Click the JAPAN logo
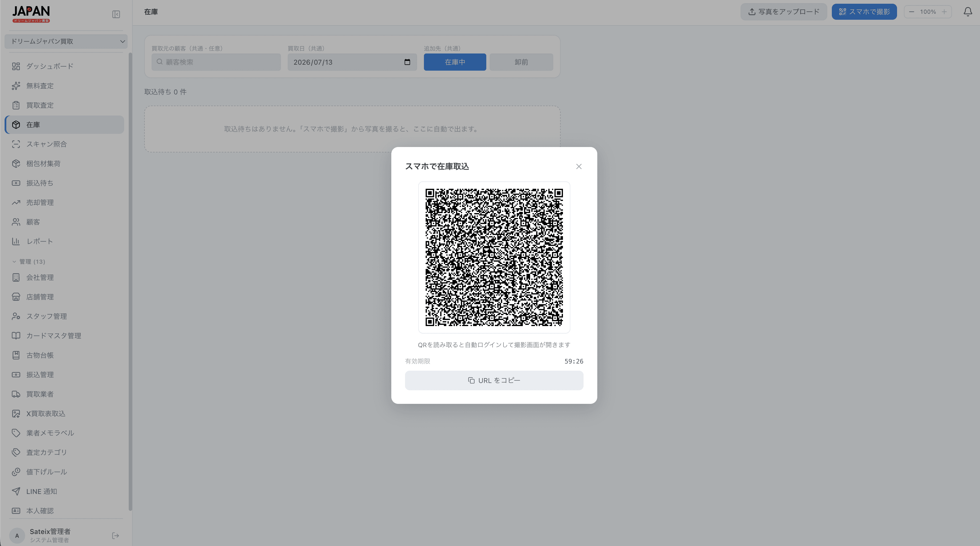 (x=31, y=14)
